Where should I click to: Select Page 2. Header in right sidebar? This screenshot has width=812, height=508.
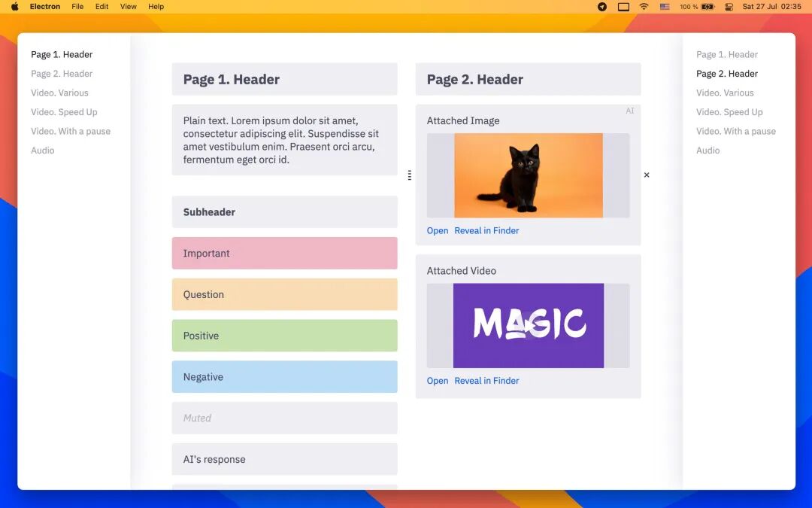[x=727, y=74]
